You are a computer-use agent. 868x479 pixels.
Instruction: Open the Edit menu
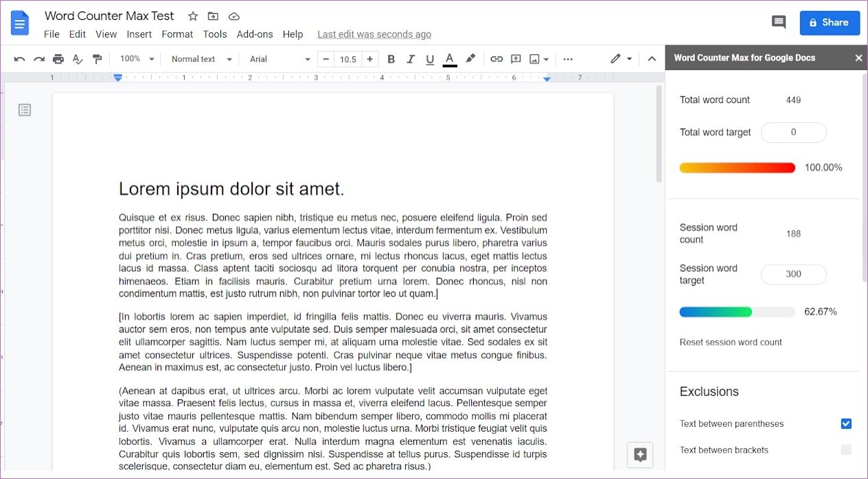(x=78, y=34)
